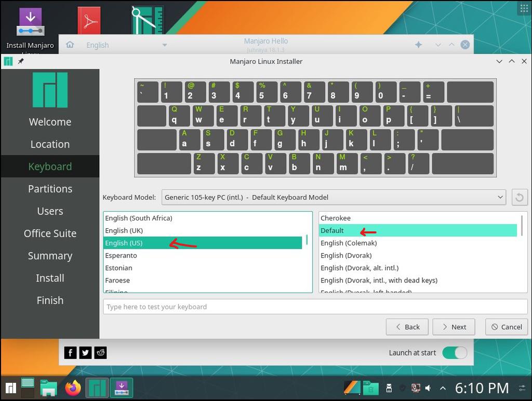The width and height of the screenshot is (532, 401).
Task: Click the virtual desktop pager in taskbar
Action: point(28,388)
